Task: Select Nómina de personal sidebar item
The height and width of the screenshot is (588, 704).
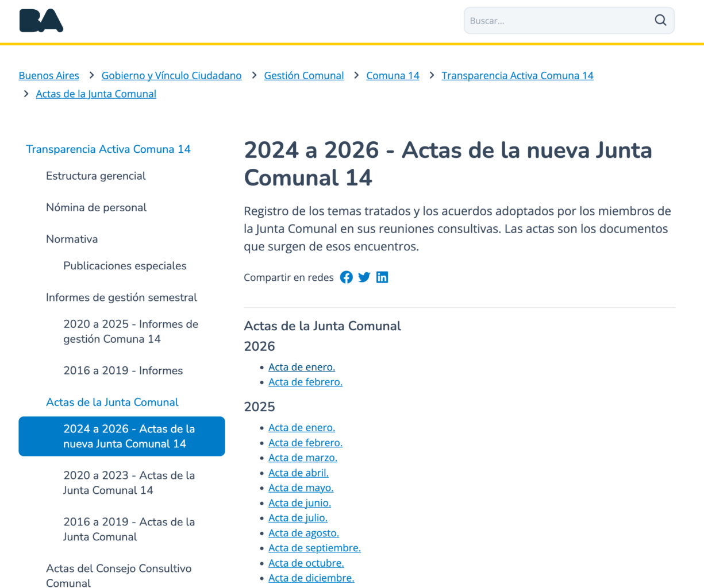Action: click(x=96, y=208)
